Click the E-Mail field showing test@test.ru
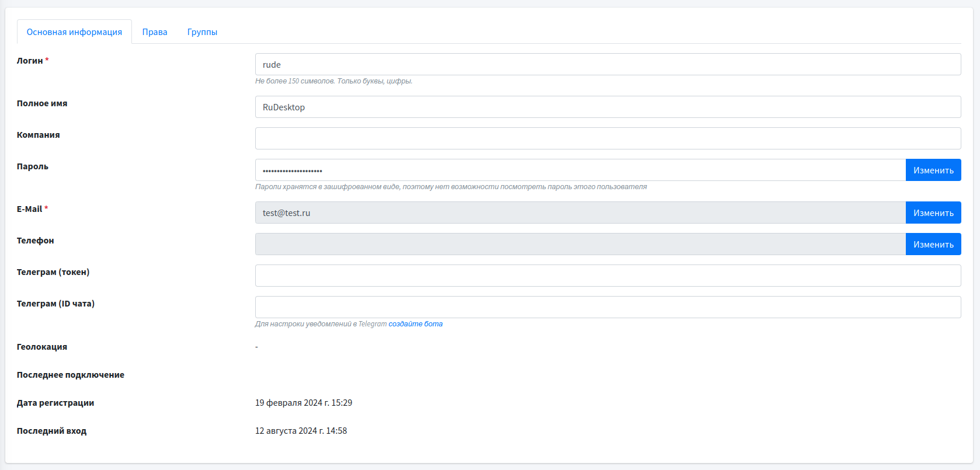 click(580, 213)
